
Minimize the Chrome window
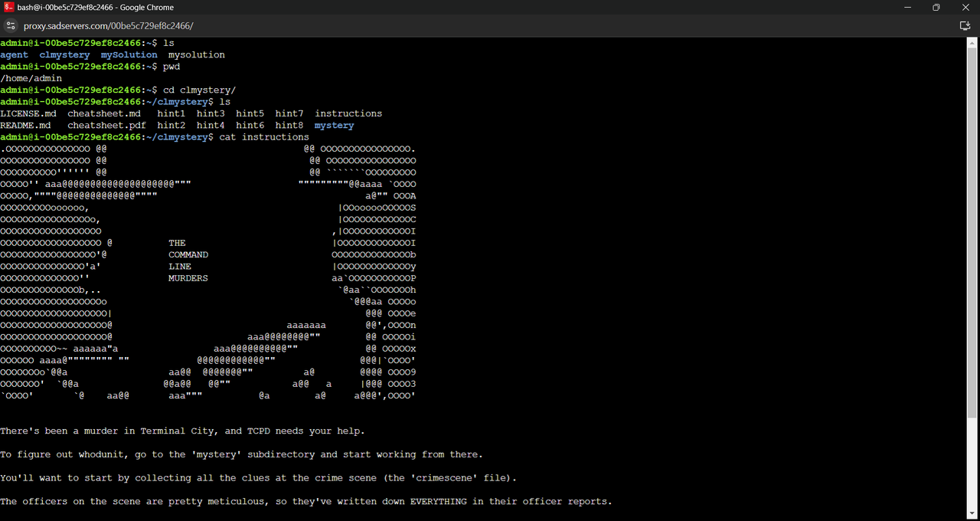click(x=908, y=7)
